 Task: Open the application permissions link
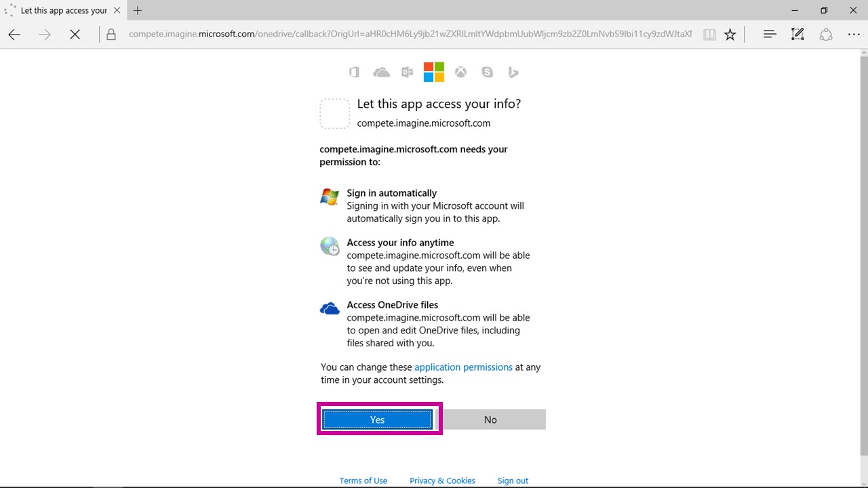click(463, 367)
